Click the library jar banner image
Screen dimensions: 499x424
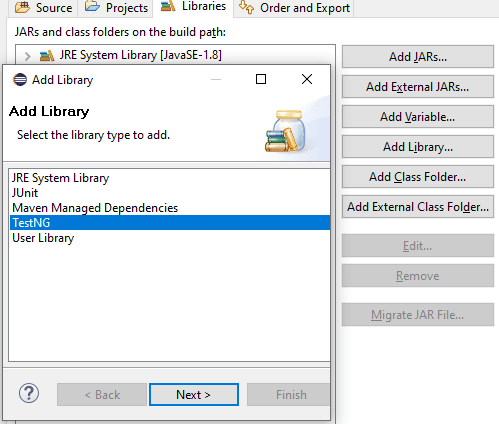(285, 131)
